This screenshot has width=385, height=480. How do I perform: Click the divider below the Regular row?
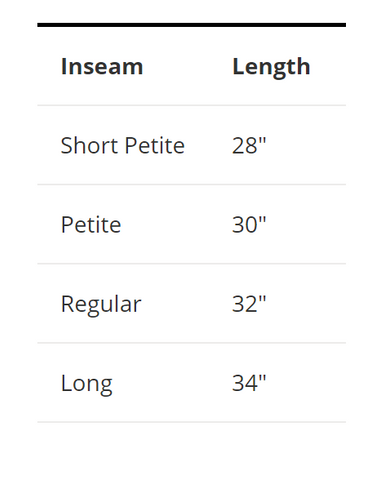click(192, 343)
